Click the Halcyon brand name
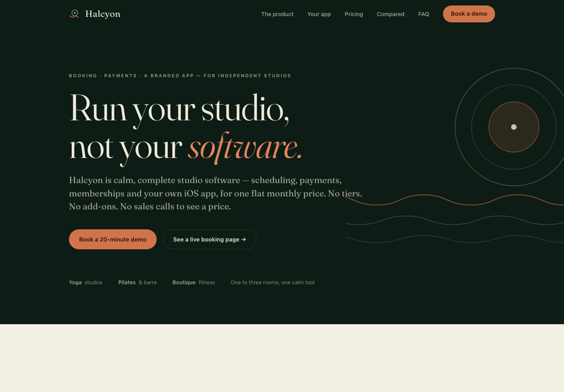The width and height of the screenshot is (564, 392). tap(102, 14)
